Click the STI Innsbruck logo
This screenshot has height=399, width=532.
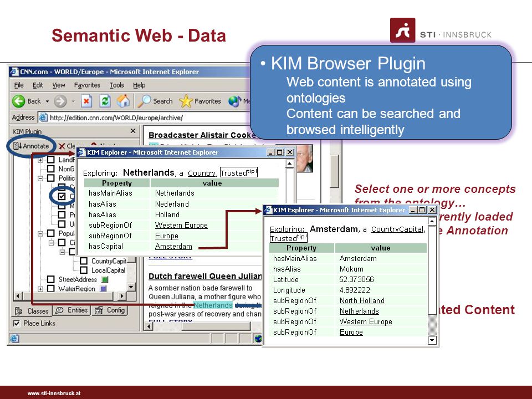coord(402,30)
